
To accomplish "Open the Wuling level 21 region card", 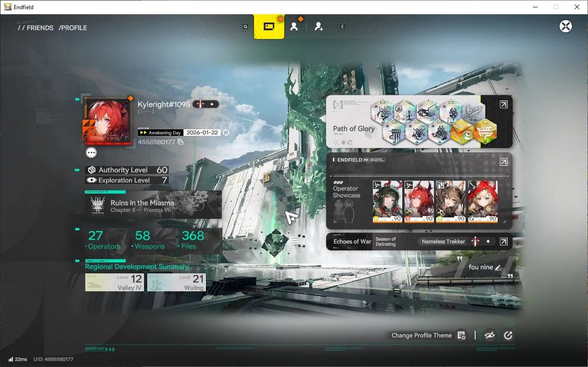I will (x=176, y=282).
